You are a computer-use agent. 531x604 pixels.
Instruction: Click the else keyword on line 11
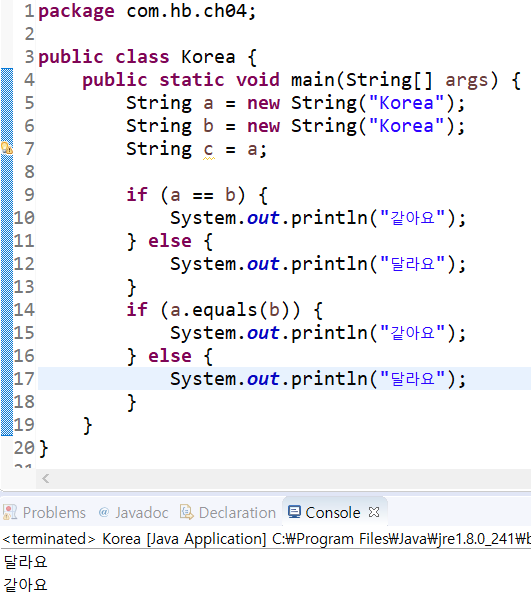[170, 241]
